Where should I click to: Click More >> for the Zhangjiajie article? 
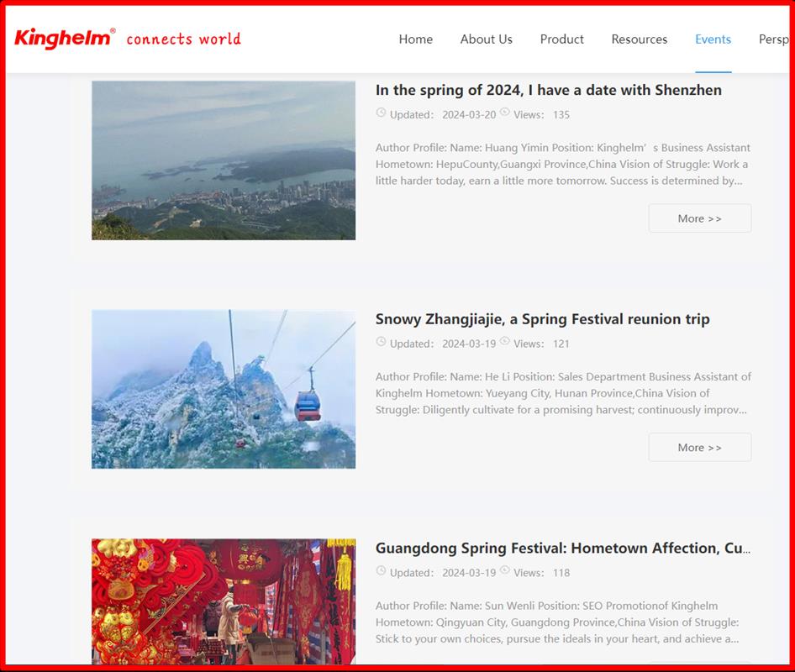700,448
